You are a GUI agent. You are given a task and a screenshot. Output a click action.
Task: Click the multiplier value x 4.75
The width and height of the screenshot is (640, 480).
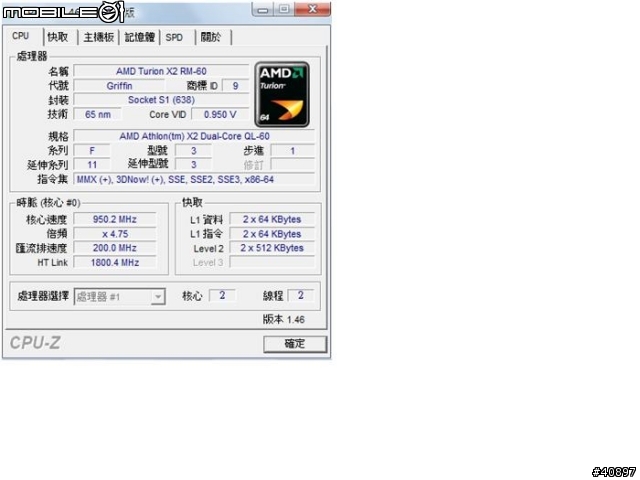115,234
